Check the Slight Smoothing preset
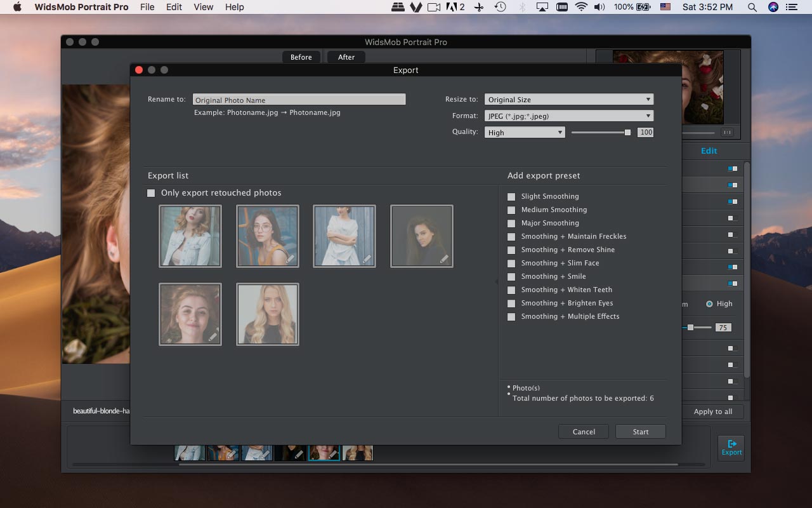 [x=511, y=197]
